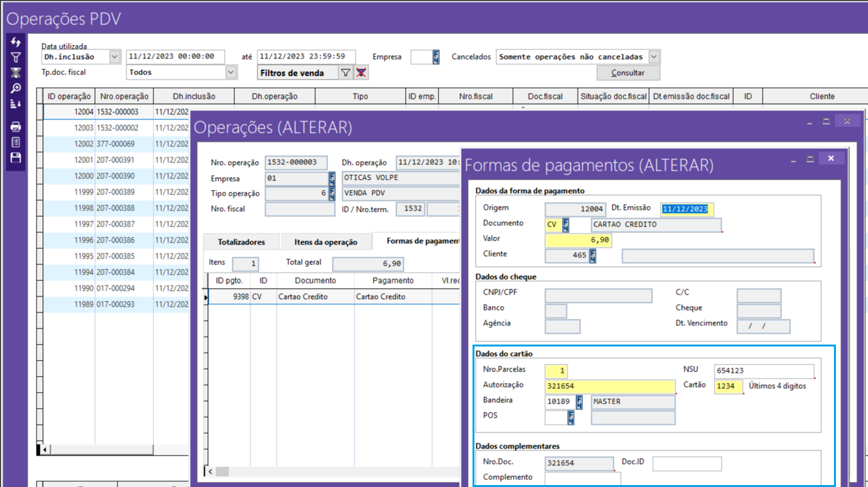Apply sale filters with the funnel button
Viewport: 868px width, 487px height.
point(345,73)
